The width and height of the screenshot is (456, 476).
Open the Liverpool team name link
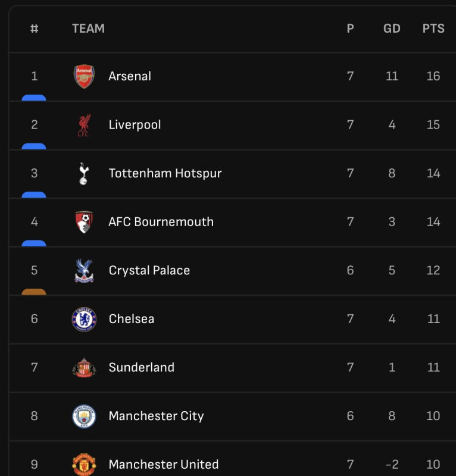click(x=135, y=125)
